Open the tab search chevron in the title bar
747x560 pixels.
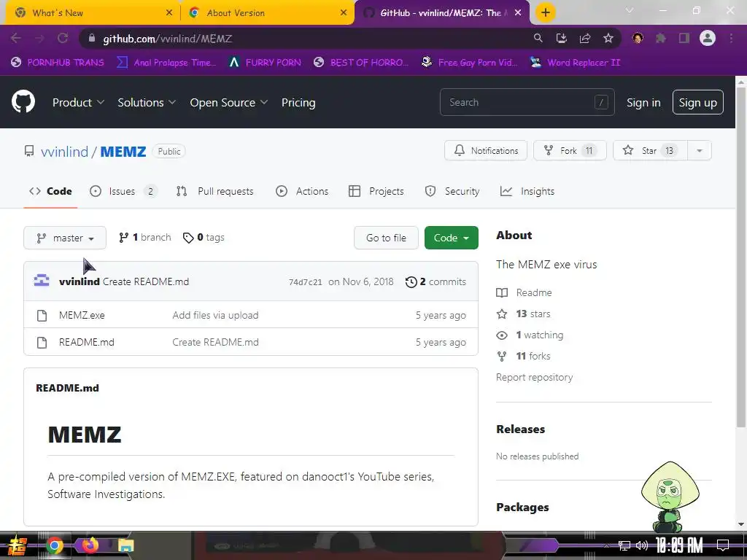click(630, 10)
